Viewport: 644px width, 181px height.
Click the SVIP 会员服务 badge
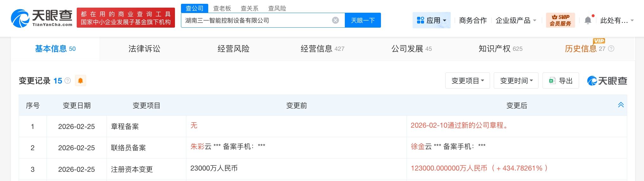560,20
